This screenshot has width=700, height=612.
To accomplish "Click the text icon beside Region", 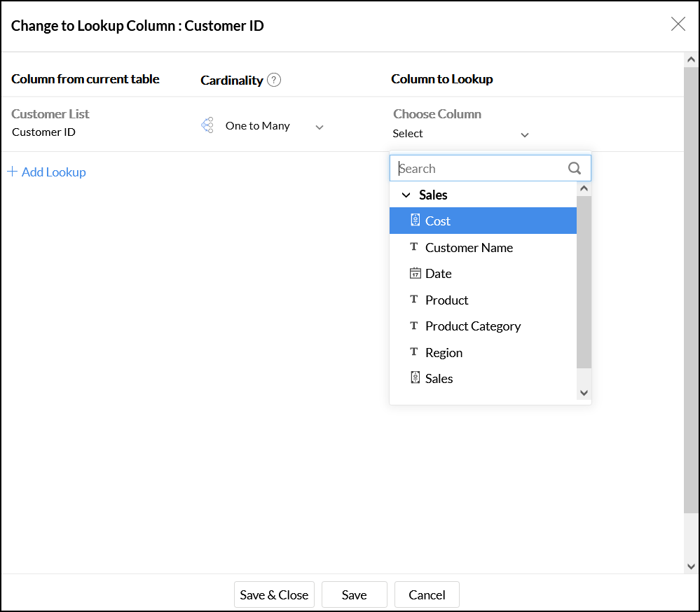I will pyautogui.click(x=414, y=352).
